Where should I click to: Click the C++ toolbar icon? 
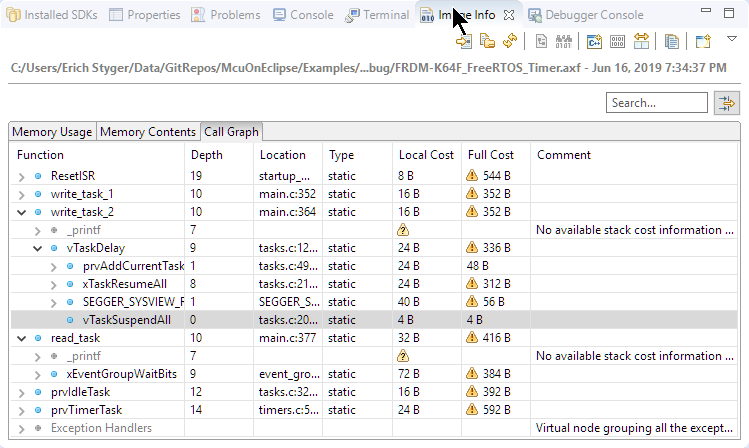[x=594, y=41]
